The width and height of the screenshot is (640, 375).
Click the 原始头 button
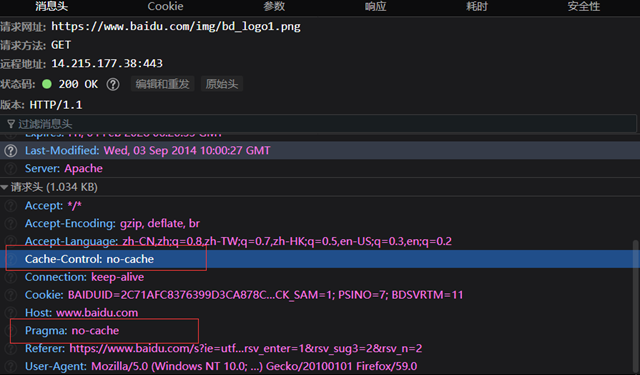click(x=222, y=84)
